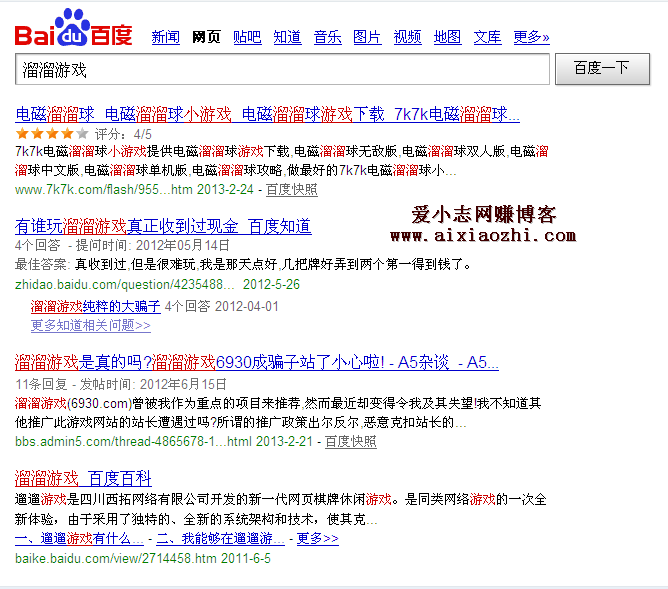Click the Baidu logo
The width and height of the screenshot is (668, 589).
pyautogui.click(x=73, y=28)
